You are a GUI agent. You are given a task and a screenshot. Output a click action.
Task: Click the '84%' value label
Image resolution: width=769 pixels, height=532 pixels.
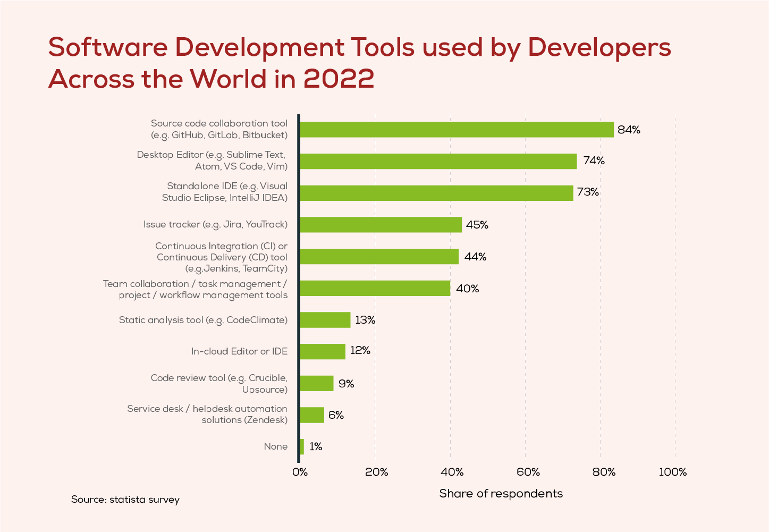629,130
